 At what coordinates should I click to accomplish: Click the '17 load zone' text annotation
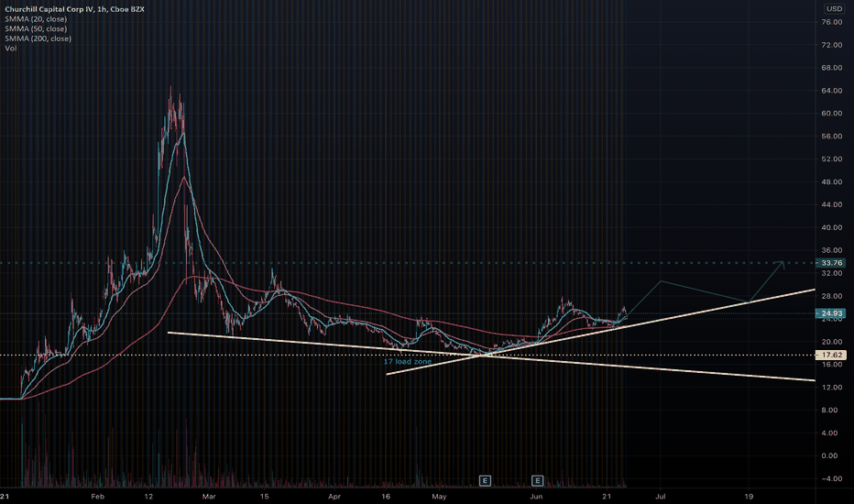point(408,362)
